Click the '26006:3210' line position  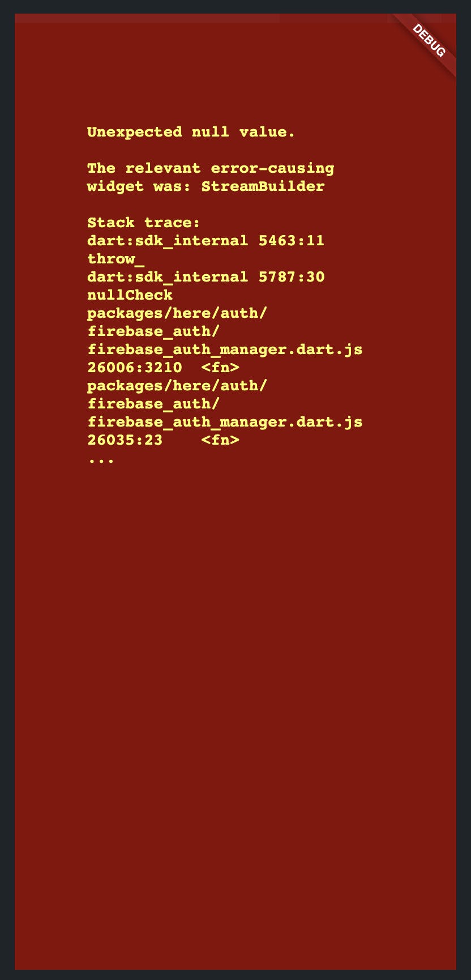tap(135, 368)
